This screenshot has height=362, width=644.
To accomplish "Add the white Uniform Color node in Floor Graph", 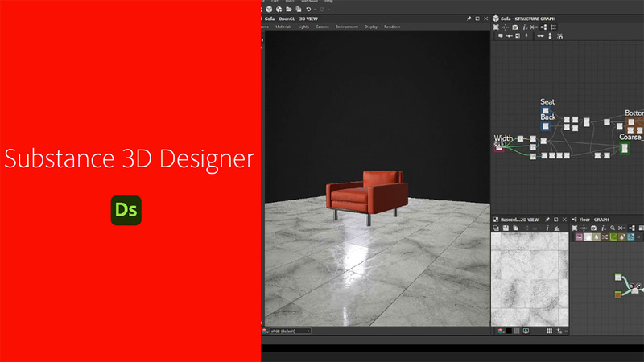I will [588, 237].
